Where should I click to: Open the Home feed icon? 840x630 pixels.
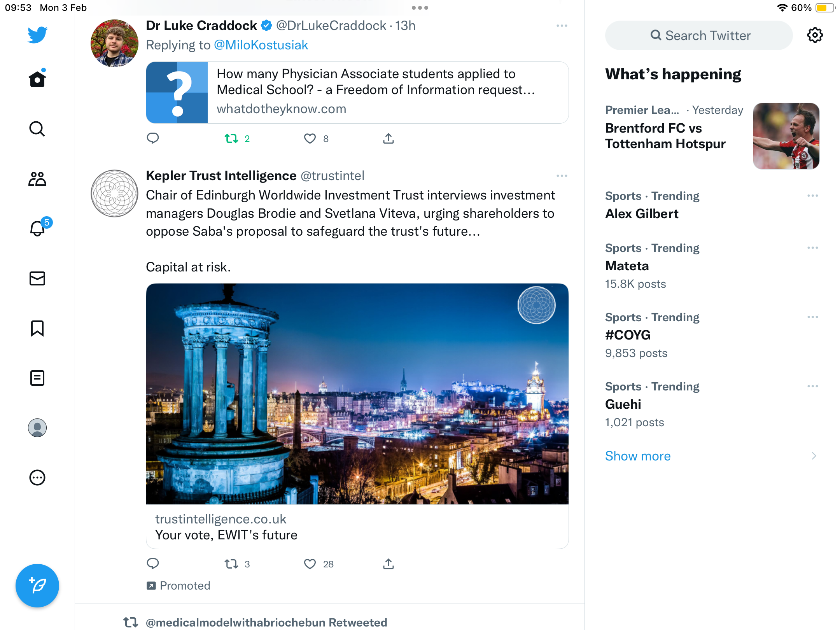(x=37, y=78)
